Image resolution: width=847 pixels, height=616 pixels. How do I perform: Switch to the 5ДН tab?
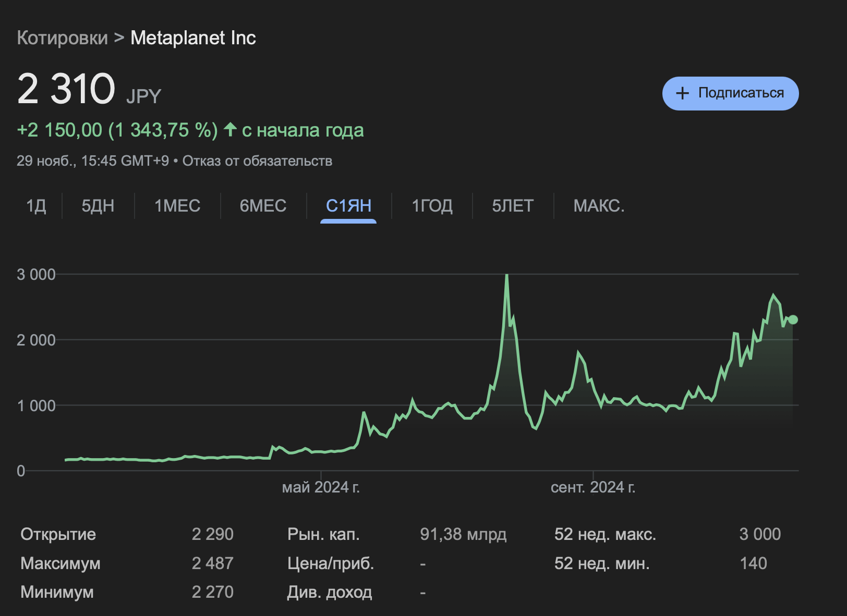pos(98,206)
